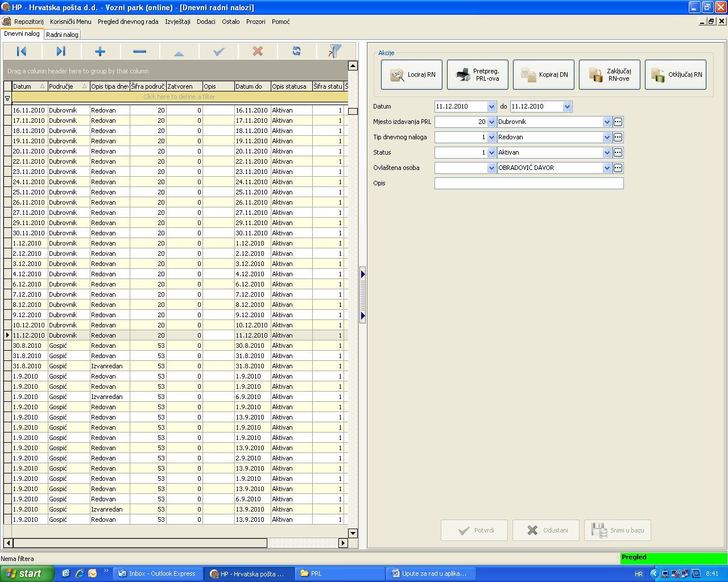
Task: Open the Pomoć menu
Action: click(x=281, y=22)
